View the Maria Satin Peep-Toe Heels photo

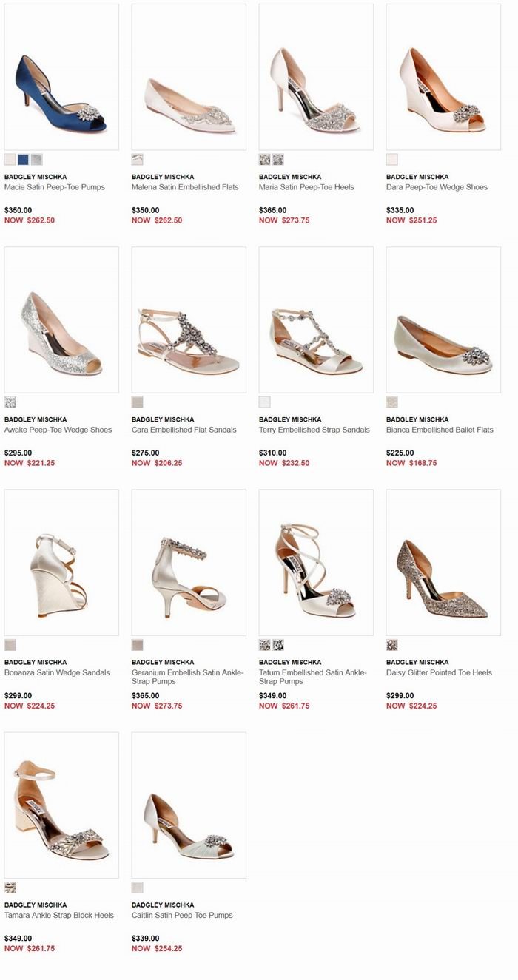tap(316, 77)
